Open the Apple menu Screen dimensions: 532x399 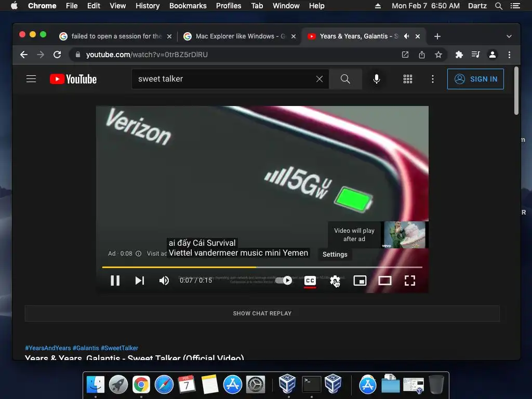pos(14,6)
